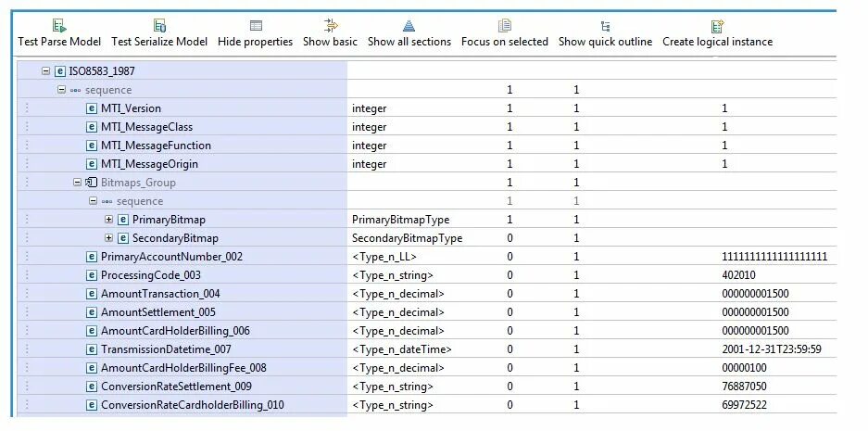This screenshot has width=868, height=431.
Task: Click the row handle beside MTI_MessageClass
Action: tap(26, 127)
